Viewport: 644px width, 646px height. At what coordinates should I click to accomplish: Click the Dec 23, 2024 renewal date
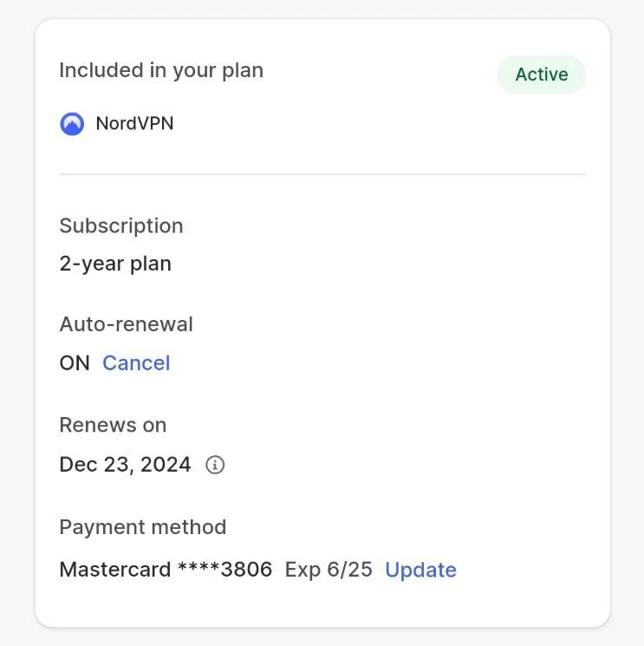point(125,465)
